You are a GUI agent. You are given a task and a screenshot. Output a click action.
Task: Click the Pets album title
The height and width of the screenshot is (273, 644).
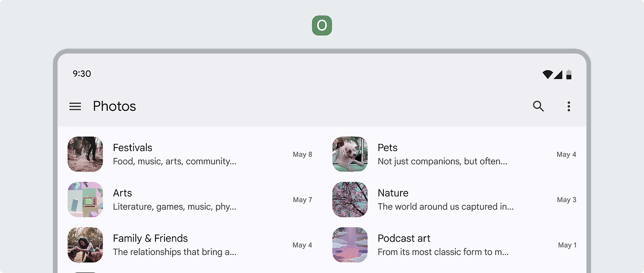pos(387,148)
